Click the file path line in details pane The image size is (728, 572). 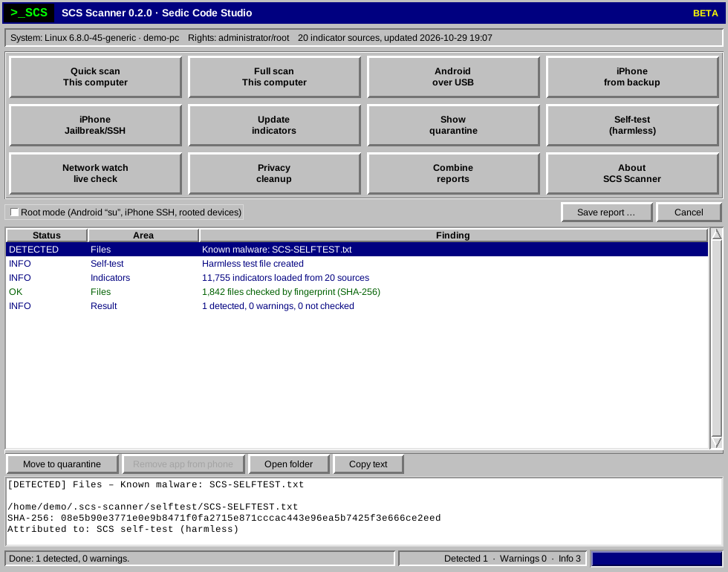click(x=153, y=507)
